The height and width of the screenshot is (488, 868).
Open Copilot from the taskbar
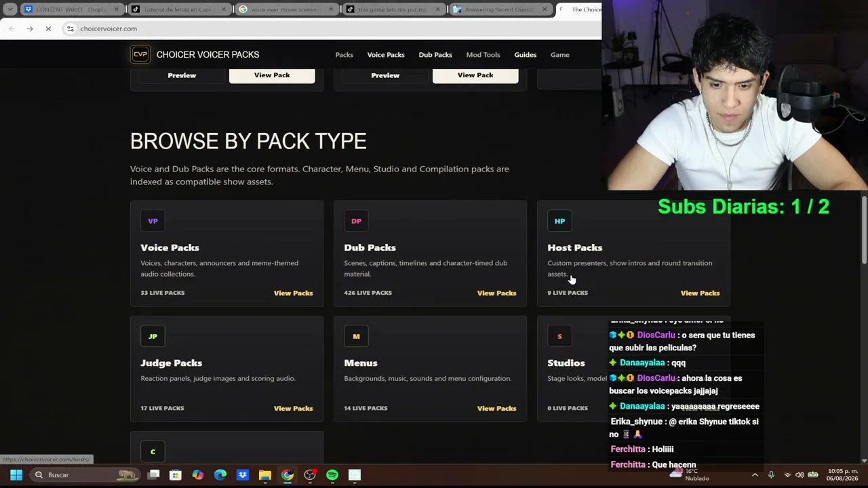(x=198, y=475)
